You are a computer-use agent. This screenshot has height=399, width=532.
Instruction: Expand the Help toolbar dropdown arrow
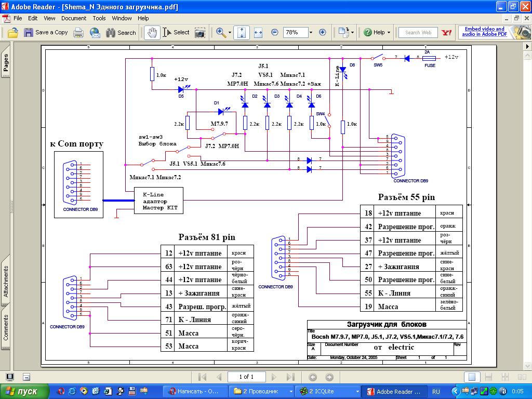389,33
